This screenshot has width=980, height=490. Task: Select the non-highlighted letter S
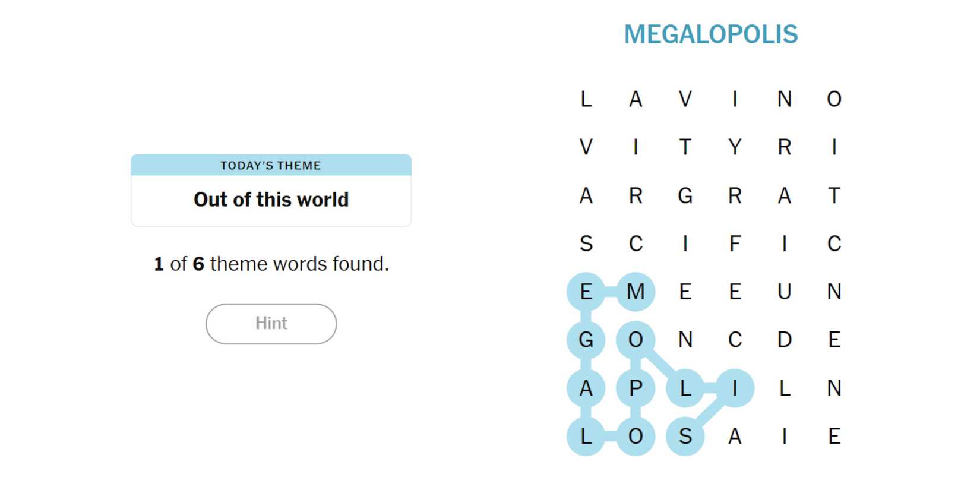click(586, 244)
